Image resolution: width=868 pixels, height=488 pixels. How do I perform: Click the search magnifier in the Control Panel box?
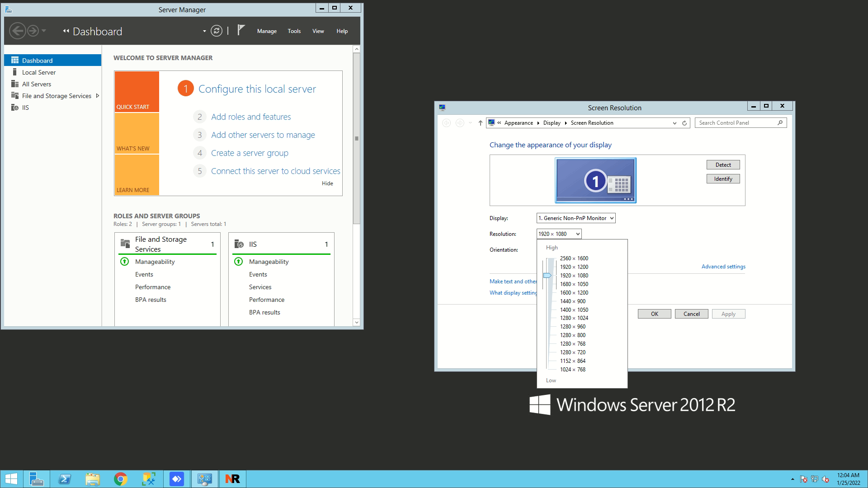(780, 122)
